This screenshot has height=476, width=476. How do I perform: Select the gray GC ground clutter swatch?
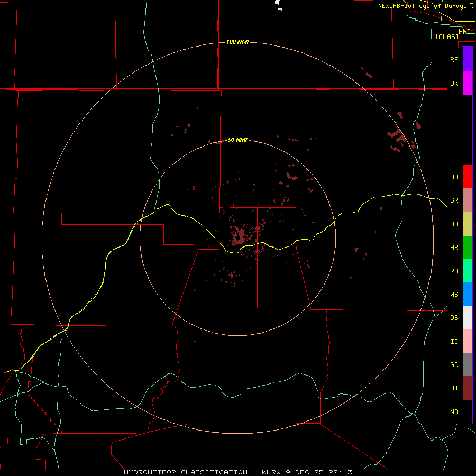point(467,364)
